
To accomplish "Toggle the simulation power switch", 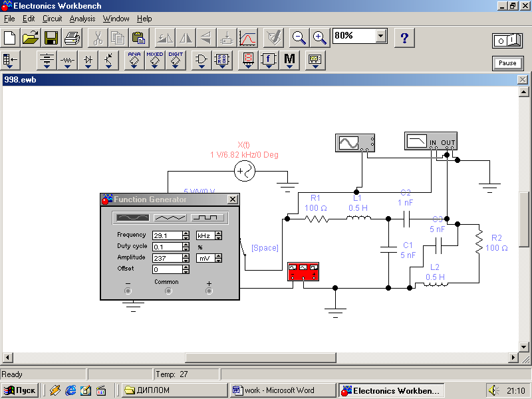I will pyautogui.click(x=507, y=41).
